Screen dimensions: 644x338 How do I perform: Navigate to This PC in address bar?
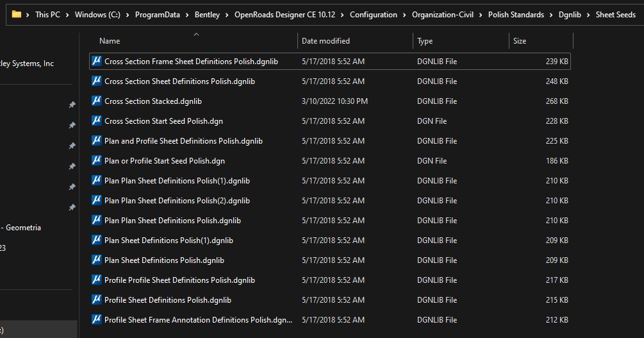(47, 14)
